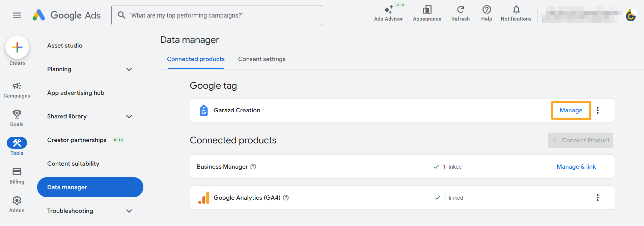Image resolution: width=644 pixels, height=226 pixels.
Task: Go to Campaigns in the sidebar
Action: (17, 86)
